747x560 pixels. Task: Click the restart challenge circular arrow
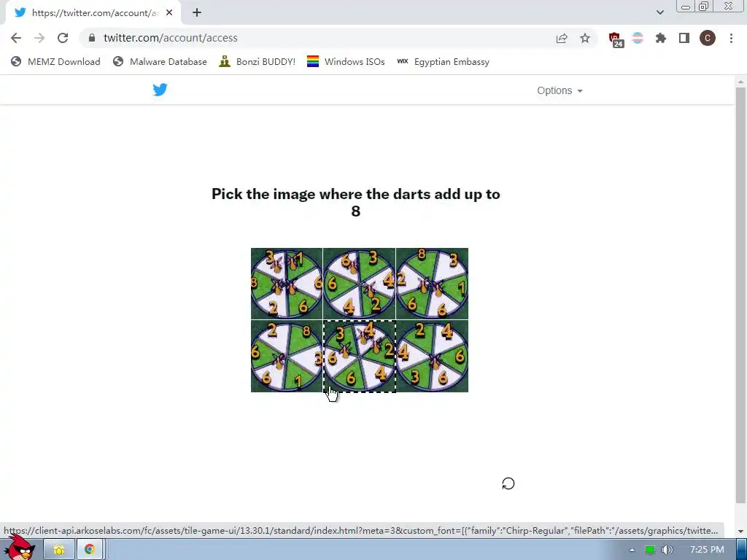click(508, 484)
